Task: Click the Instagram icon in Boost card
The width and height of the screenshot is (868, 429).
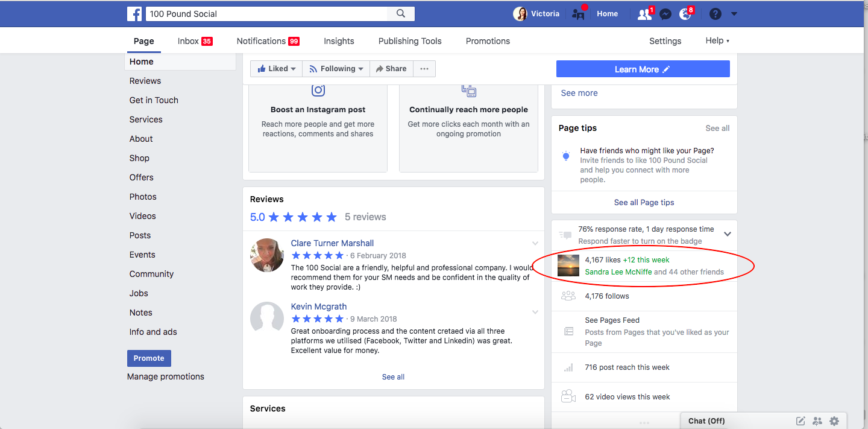Action: coord(318,91)
